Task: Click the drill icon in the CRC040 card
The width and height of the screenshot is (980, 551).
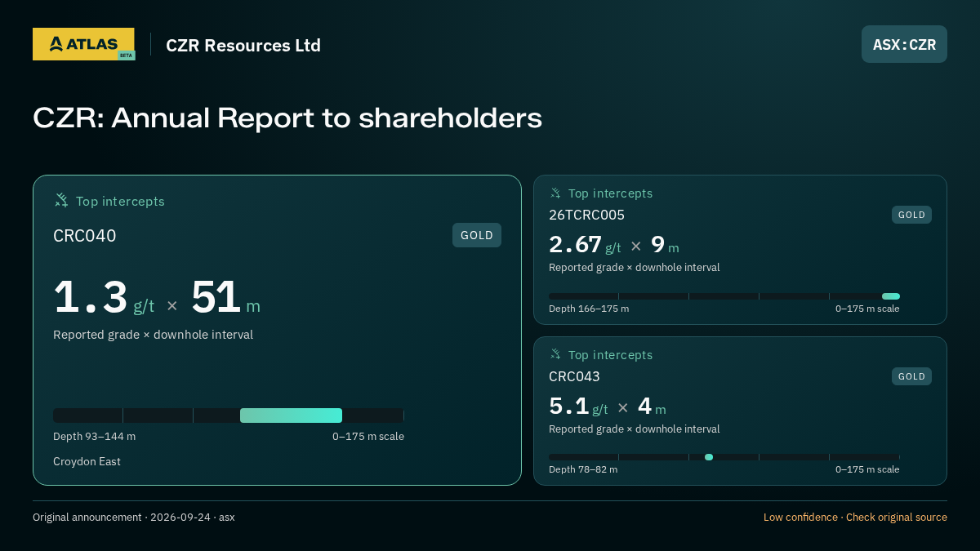Action: 61,200
